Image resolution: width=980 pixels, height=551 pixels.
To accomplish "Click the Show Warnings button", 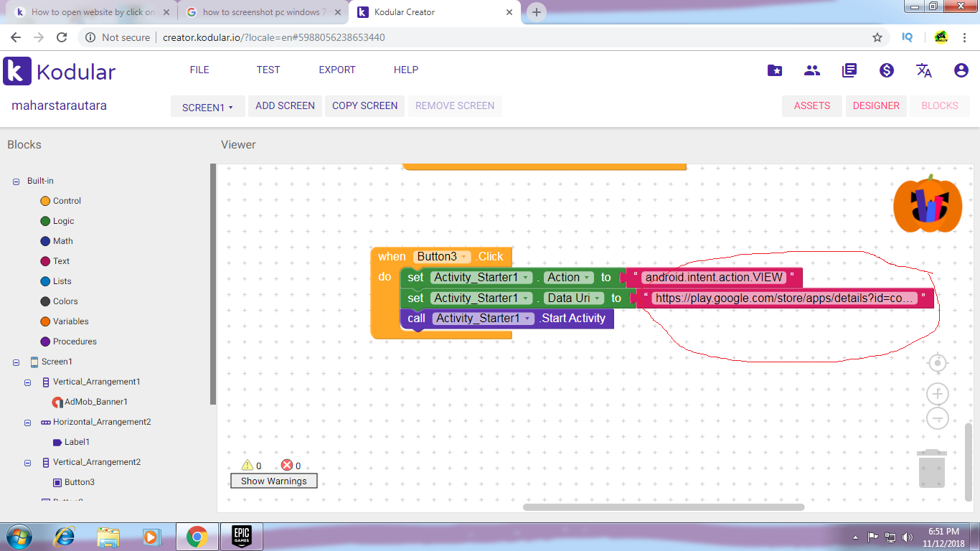I will (x=273, y=481).
